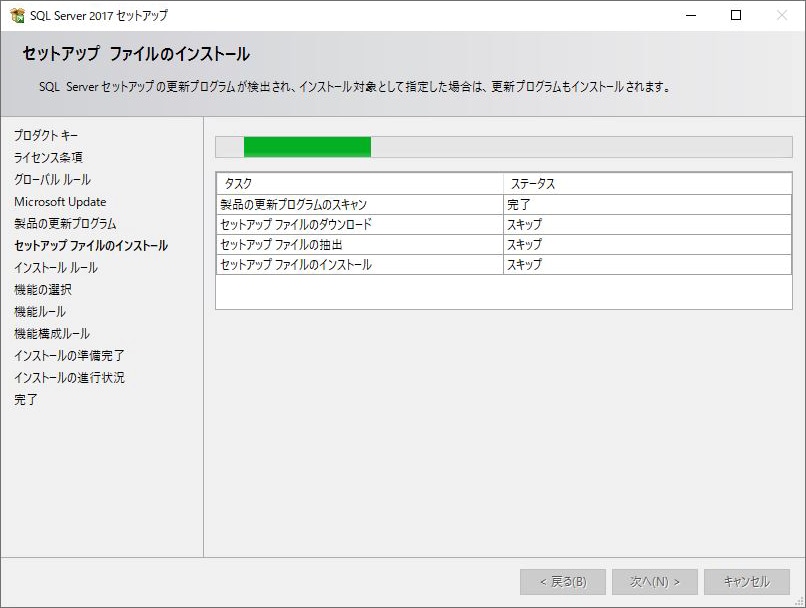Close the SQL Server 2017 setup window
The height and width of the screenshot is (608, 806).
(x=781, y=15)
